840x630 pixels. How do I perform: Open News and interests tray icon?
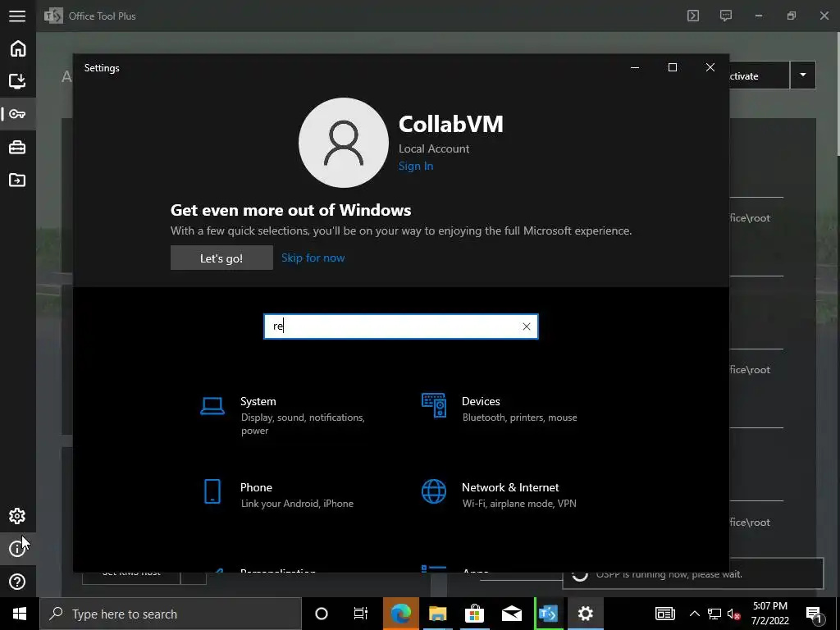pyautogui.click(x=664, y=614)
